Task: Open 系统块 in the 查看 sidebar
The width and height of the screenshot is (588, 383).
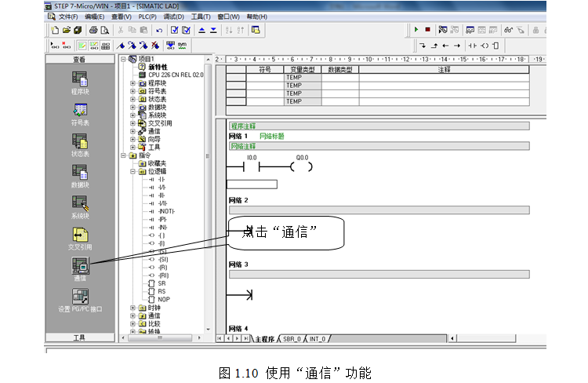Action: point(79,208)
